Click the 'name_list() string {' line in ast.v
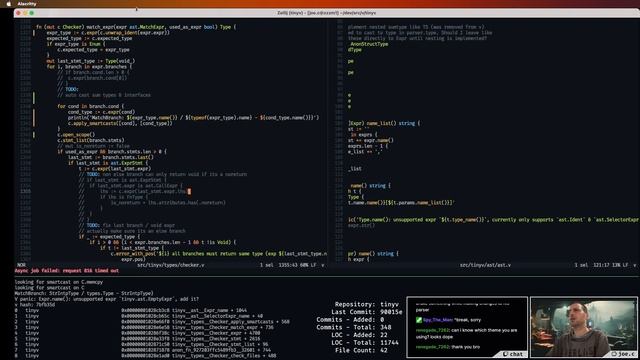Image resolution: width=640 pixels, height=360 pixels. (384, 123)
